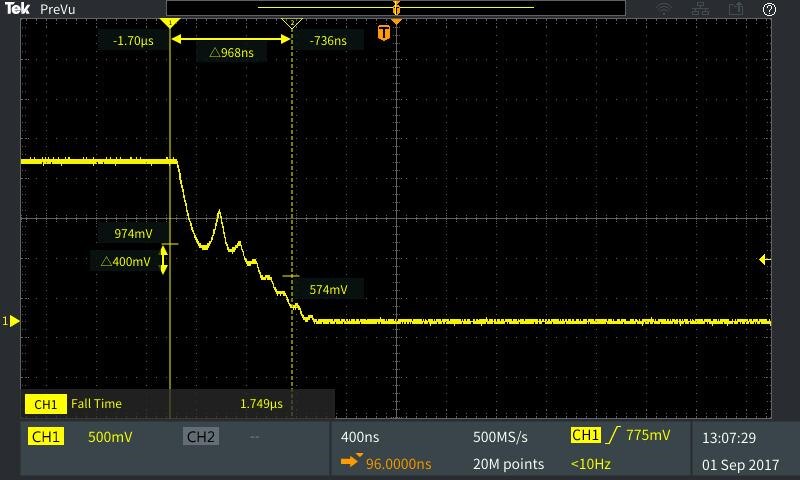Click the 1.749µs fall time value
The width and height of the screenshot is (800, 480).
(x=261, y=404)
